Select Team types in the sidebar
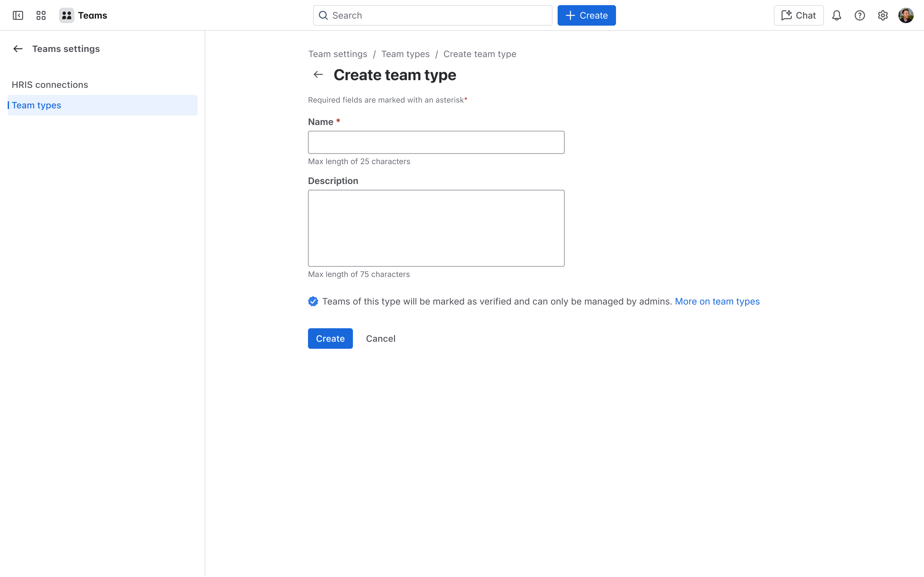924x577 pixels. tap(36, 105)
